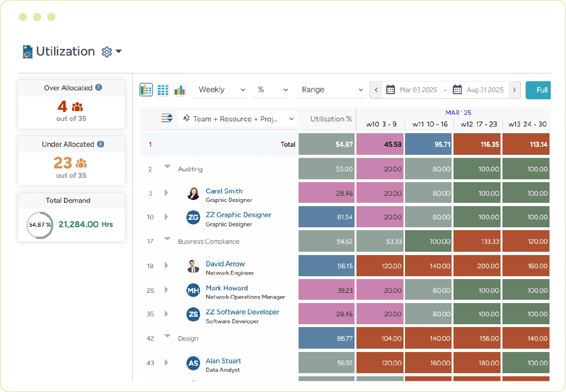Image resolution: width=566 pixels, height=392 pixels.
Task: Open Mark Howard's profile link
Action: point(227,288)
